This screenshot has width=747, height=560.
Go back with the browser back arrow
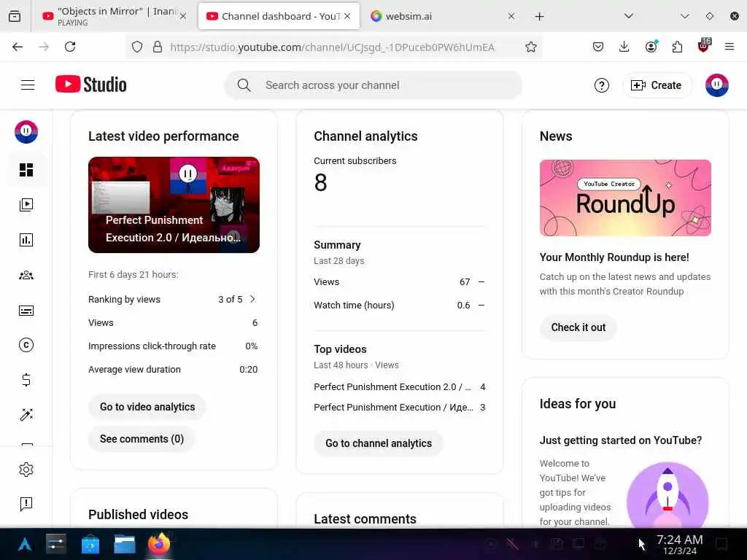pyautogui.click(x=18, y=47)
